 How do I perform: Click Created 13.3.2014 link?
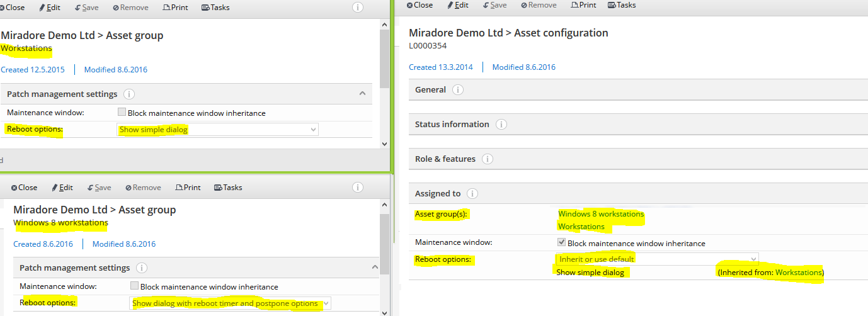click(x=441, y=67)
